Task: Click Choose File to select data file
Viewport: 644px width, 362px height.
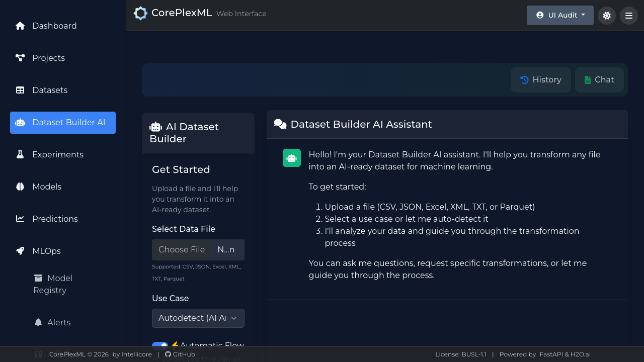Action: click(x=182, y=250)
